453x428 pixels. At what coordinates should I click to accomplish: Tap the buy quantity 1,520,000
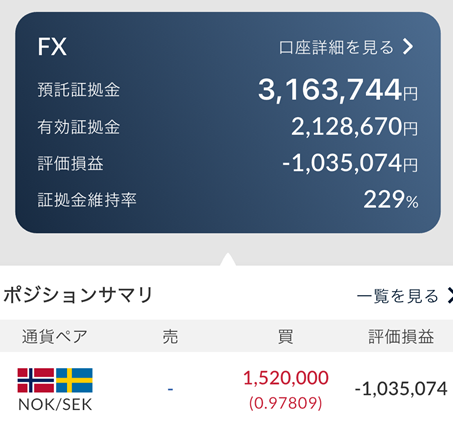[286, 378]
